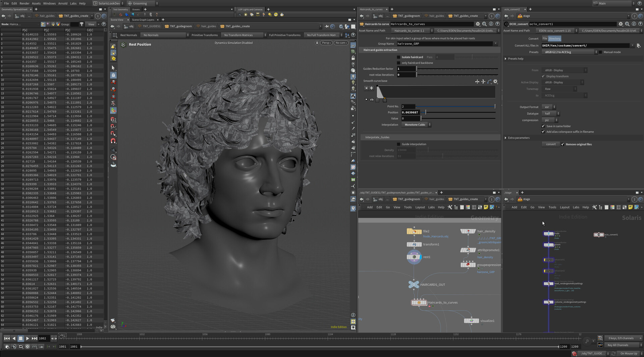Click the Play forward button in timeline
Screen dimensions: 644x357
click(28, 339)
